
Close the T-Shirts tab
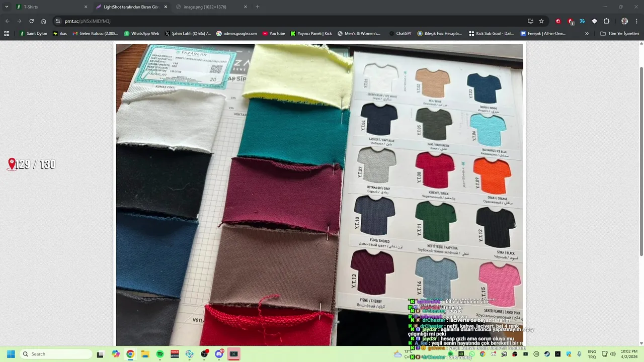86,7
